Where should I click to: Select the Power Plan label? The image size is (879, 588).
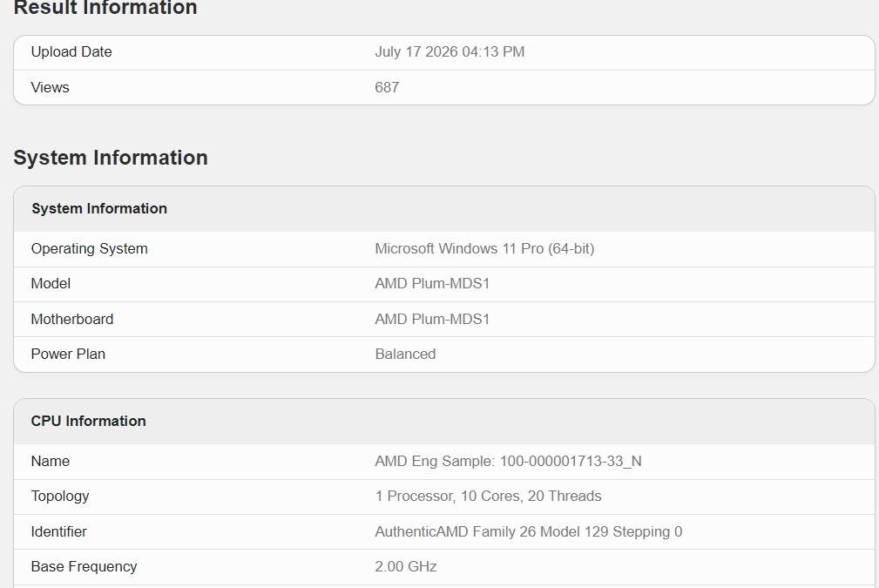(x=68, y=354)
